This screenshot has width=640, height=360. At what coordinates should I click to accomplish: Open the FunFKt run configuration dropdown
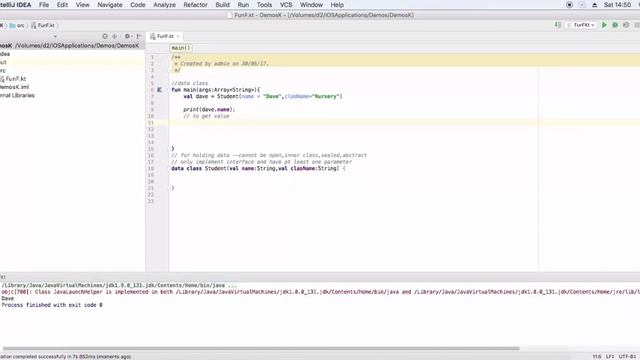coord(581,25)
